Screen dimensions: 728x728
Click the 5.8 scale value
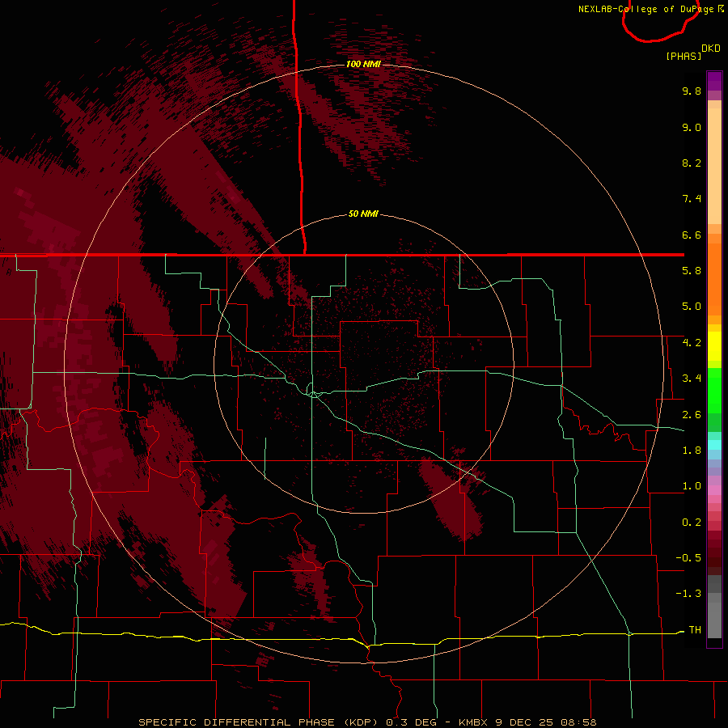(692, 271)
